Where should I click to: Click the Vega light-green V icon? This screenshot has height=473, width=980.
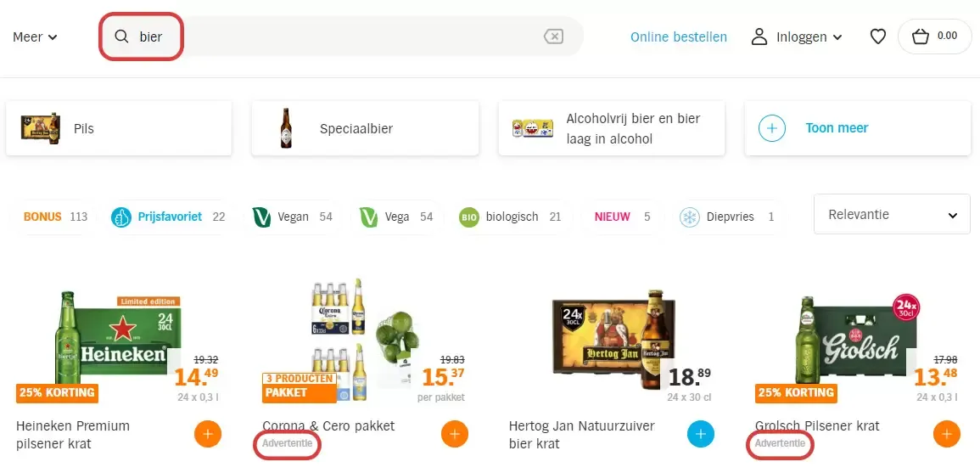tap(369, 217)
